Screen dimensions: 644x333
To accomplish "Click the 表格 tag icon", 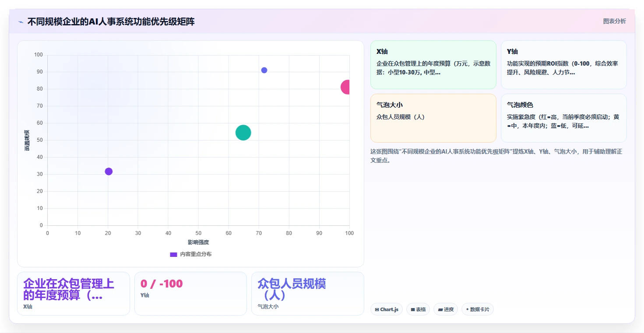I will tap(412, 309).
